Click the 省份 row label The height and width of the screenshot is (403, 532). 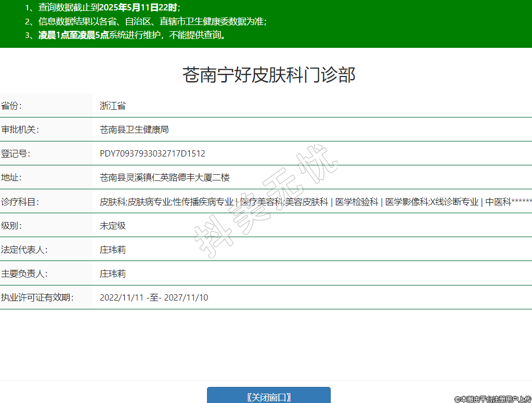click(x=11, y=106)
